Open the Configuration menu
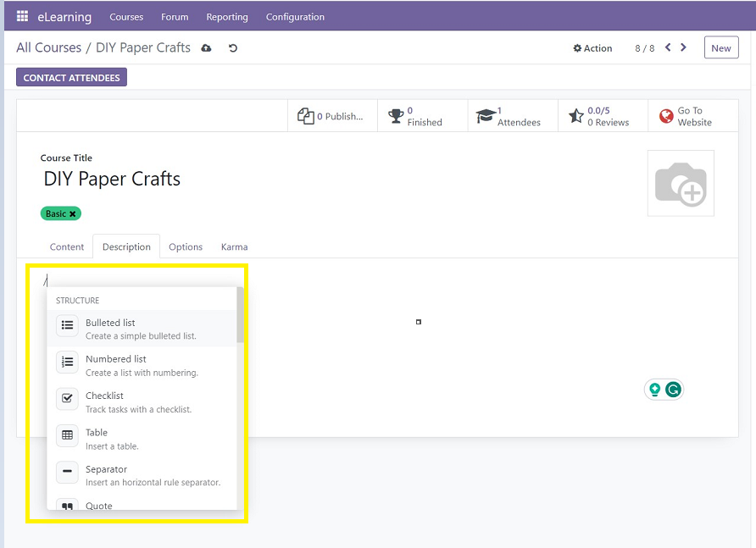 tap(295, 17)
